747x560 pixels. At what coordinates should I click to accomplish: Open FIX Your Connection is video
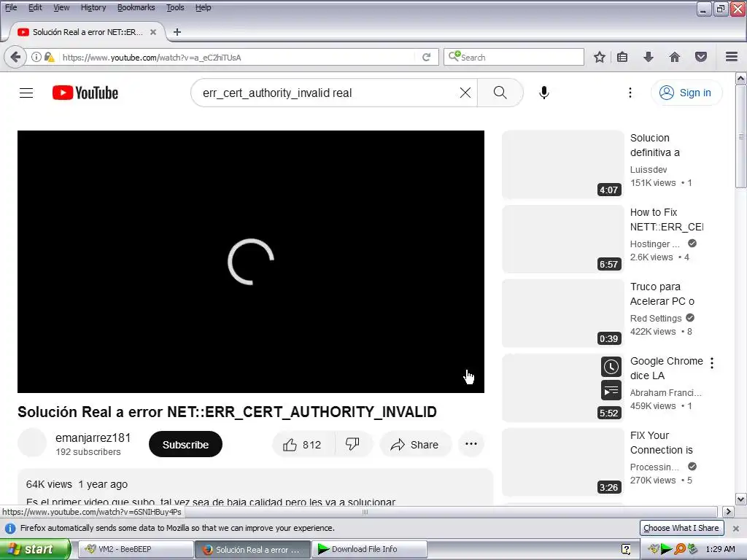661,443
